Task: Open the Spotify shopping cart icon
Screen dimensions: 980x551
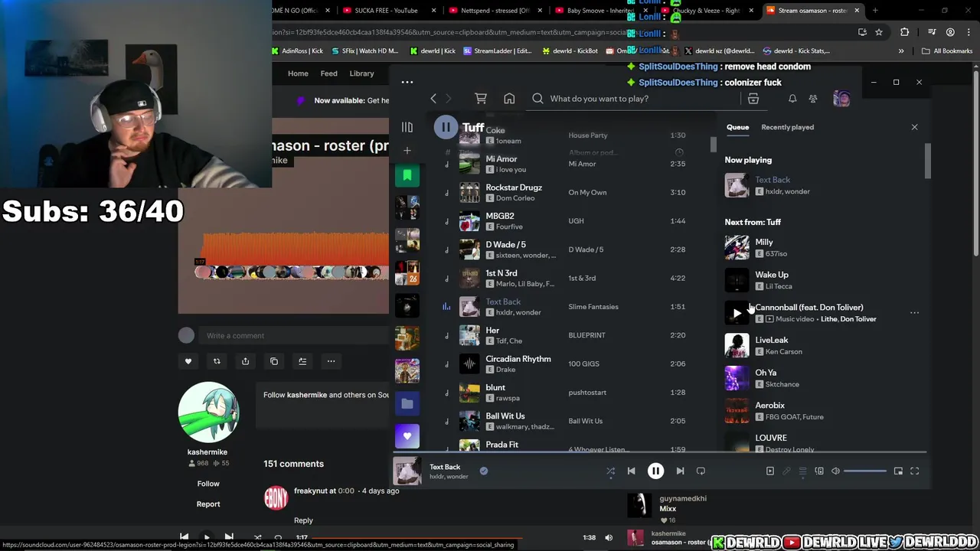Action: pyautogui.click(x=481, y=99)
